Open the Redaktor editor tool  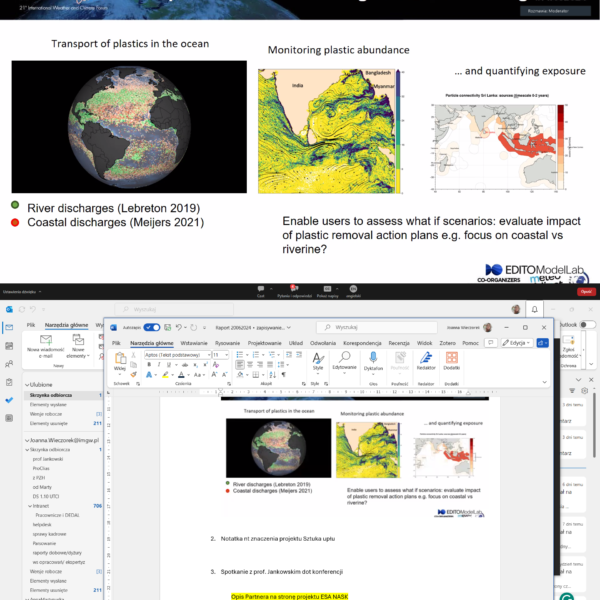click(x=426, y=362)
